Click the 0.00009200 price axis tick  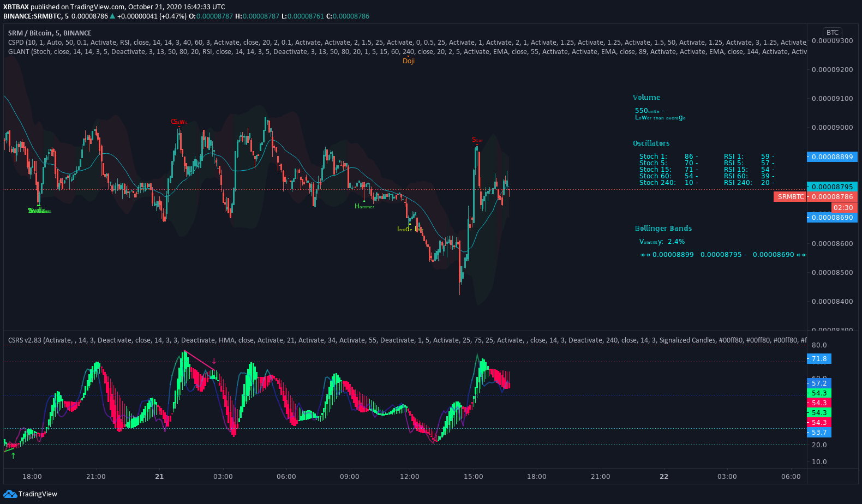point(833,70)
